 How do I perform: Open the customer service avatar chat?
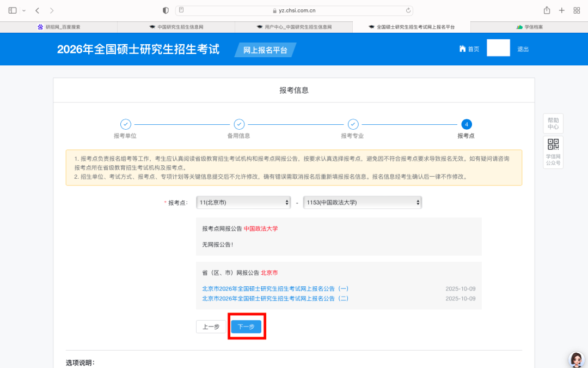click(576, 359)
